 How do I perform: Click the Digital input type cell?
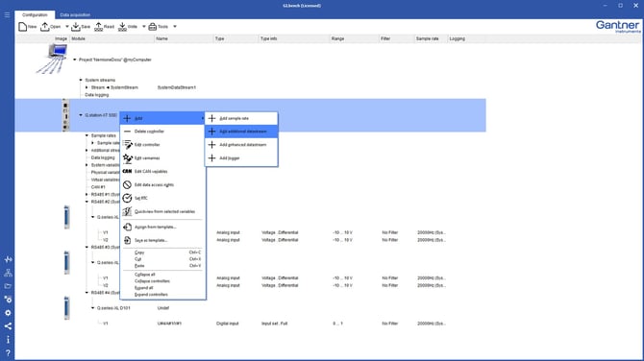(x=228, y=324)
